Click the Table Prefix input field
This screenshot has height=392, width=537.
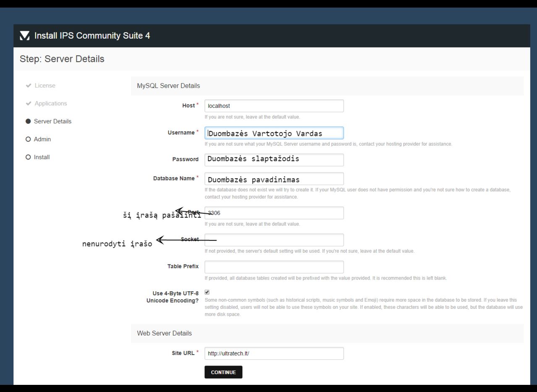pos(274,267)
